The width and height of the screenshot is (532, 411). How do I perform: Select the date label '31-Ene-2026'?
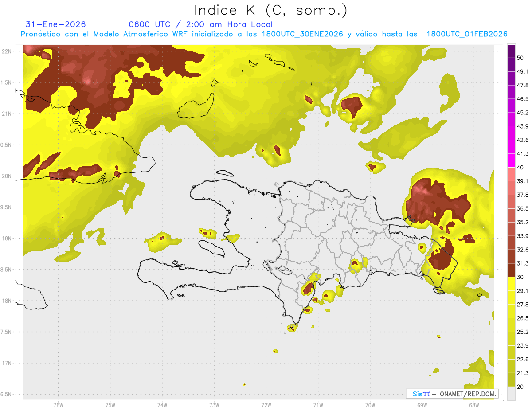pos(56,24)
